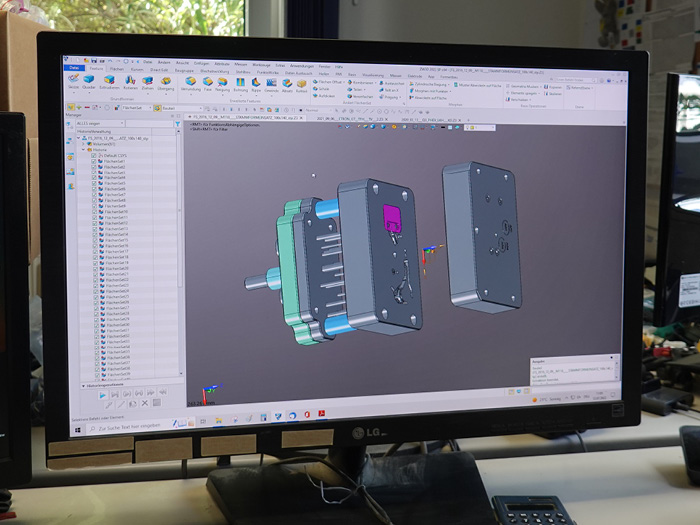The width and height of the screenshot is (700, 525).
Task: Select the Austauschen replace command
Action: (x=392, y=83)
